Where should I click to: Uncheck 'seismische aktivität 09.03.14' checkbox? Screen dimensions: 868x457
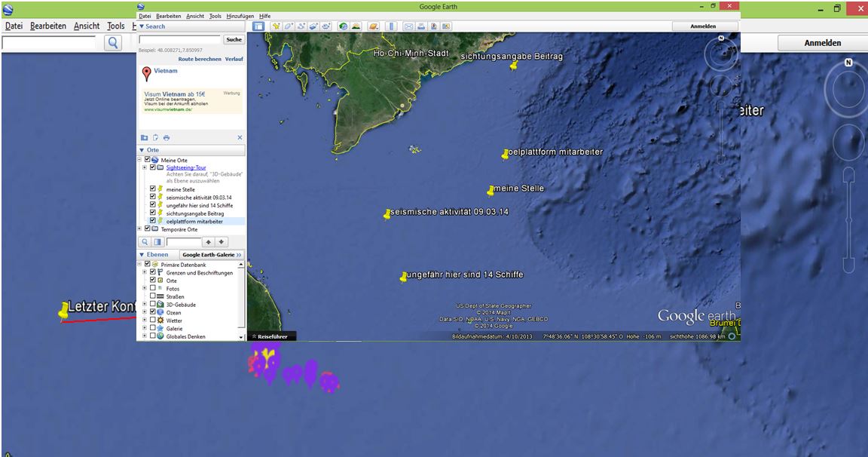click(153, 197)
